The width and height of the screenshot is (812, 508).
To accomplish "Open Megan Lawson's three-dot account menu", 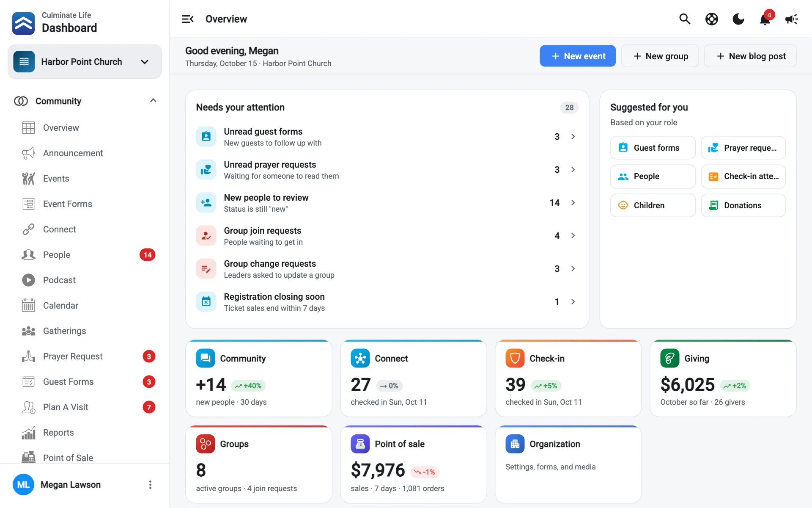I will [150, 485].
